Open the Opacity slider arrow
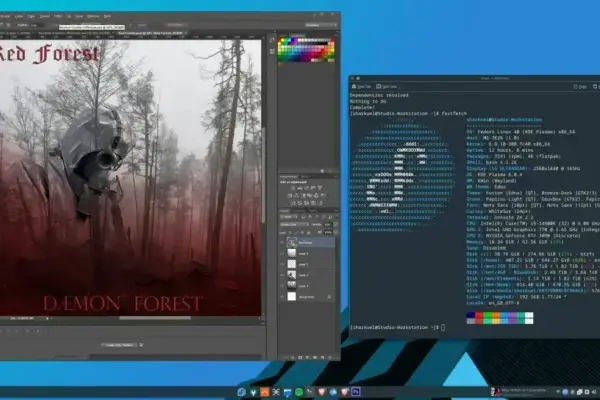 point(336,225)
